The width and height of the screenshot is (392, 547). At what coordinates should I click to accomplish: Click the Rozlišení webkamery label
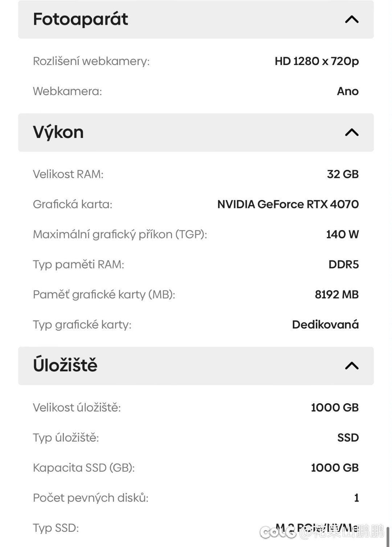[91, 61]
